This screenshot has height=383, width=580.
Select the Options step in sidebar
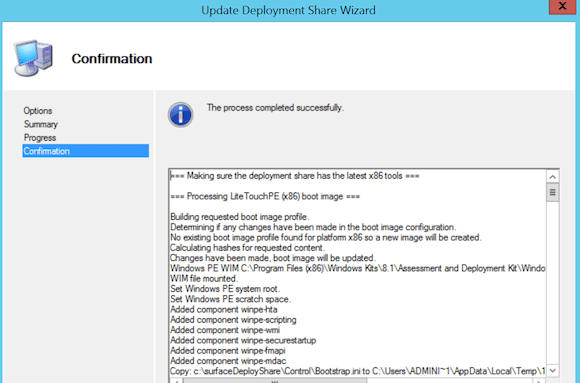[38, 111]
